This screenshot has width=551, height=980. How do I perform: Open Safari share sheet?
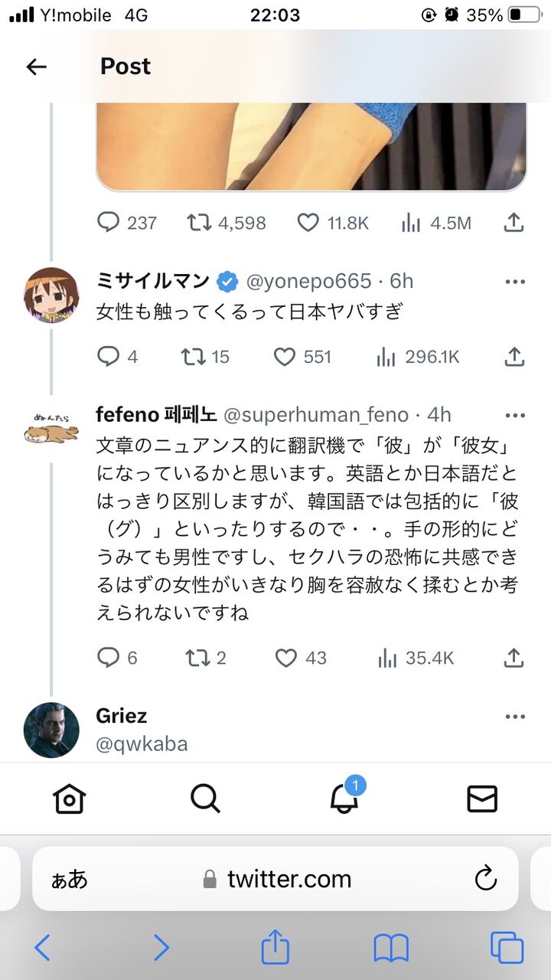point(275,949)
